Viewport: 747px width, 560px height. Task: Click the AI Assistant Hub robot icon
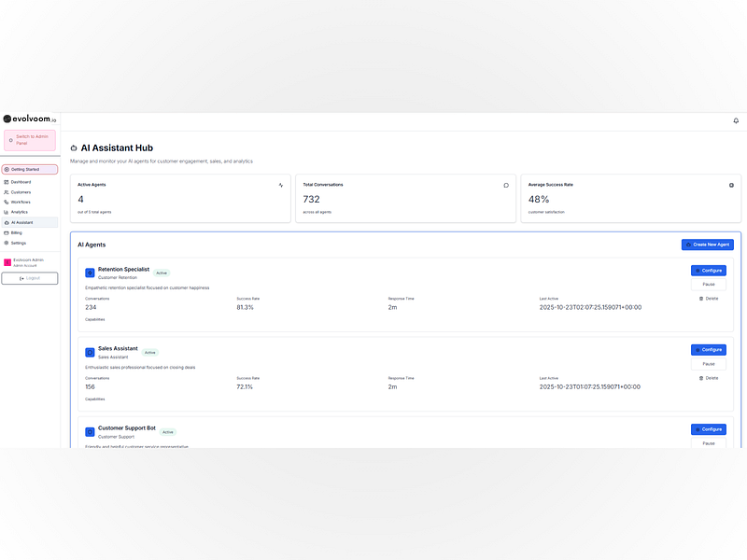pyautogui.click(x=74, y=148)
